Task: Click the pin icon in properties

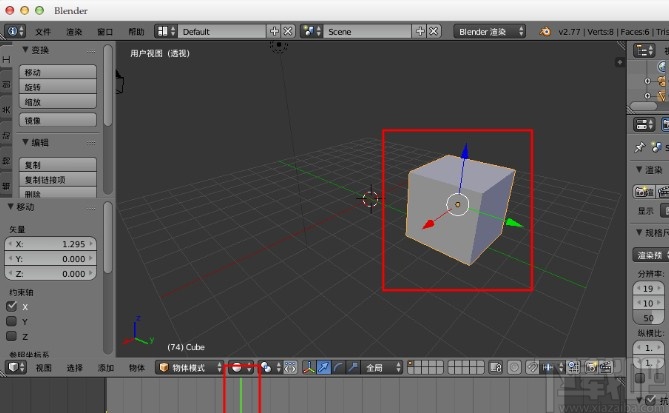Action: [639, 148]
